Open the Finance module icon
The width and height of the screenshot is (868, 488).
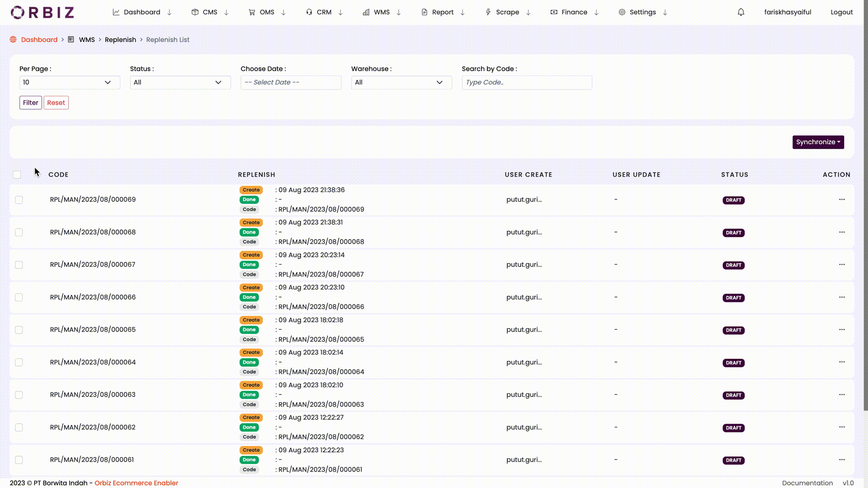pos(553,12)
